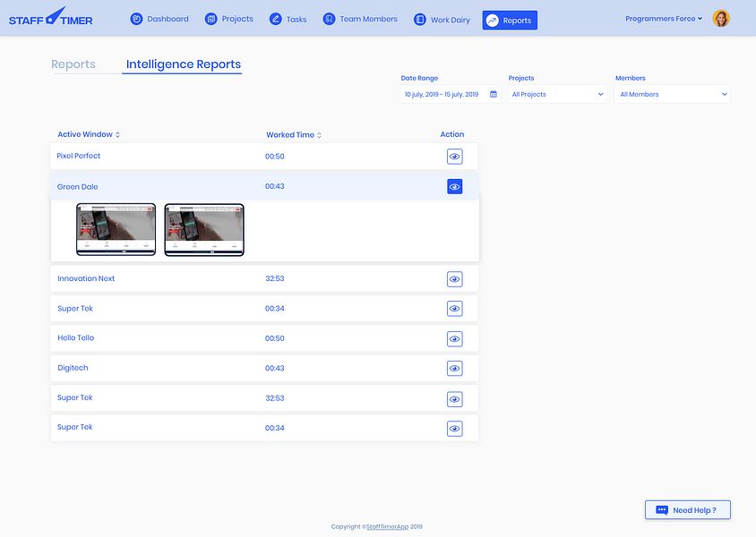Sort by Worked Time column

pos(294,135)
